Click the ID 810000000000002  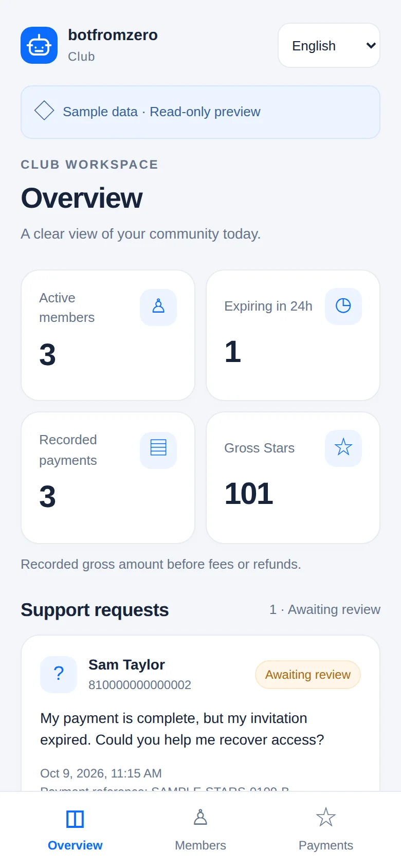[x=140, y=685]
